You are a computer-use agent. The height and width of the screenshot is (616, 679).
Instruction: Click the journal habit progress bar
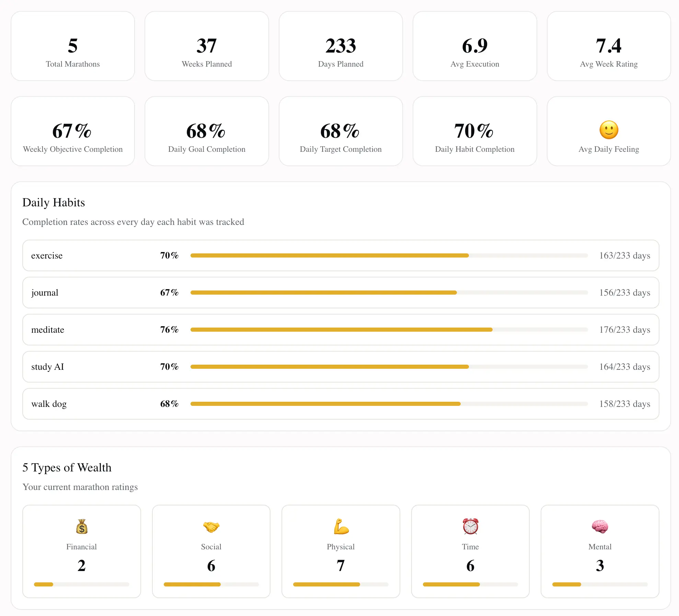coord(389,293)
